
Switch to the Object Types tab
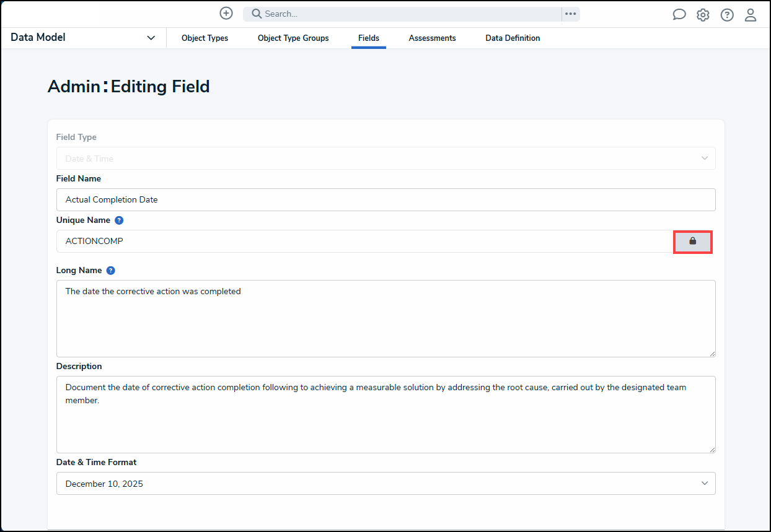pyautogui.click(x=205, y=38)
